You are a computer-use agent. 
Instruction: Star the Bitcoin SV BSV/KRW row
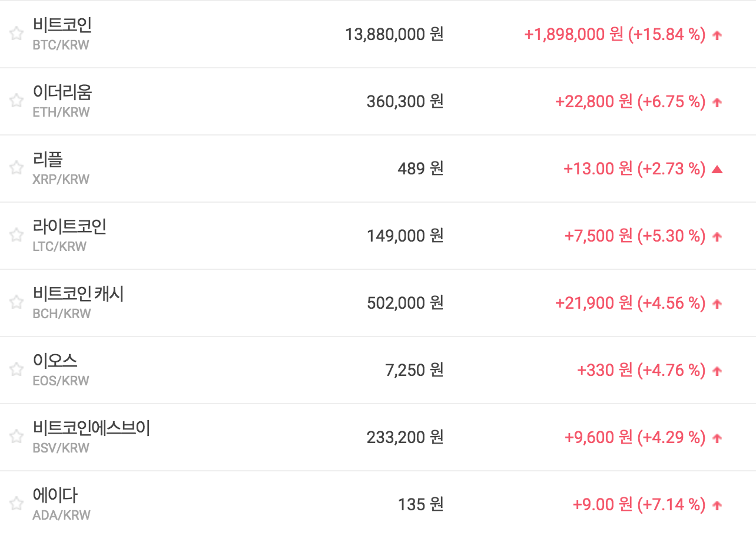click(16, 437)
